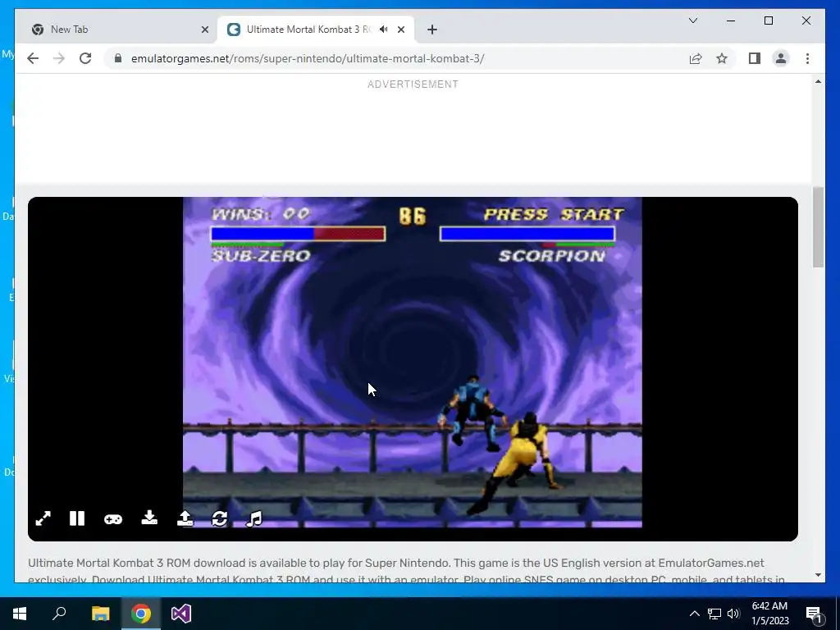This screenshot has height=630, width=840.
Task: Open emulator fullscreen mode
Action: coord(43,518)
